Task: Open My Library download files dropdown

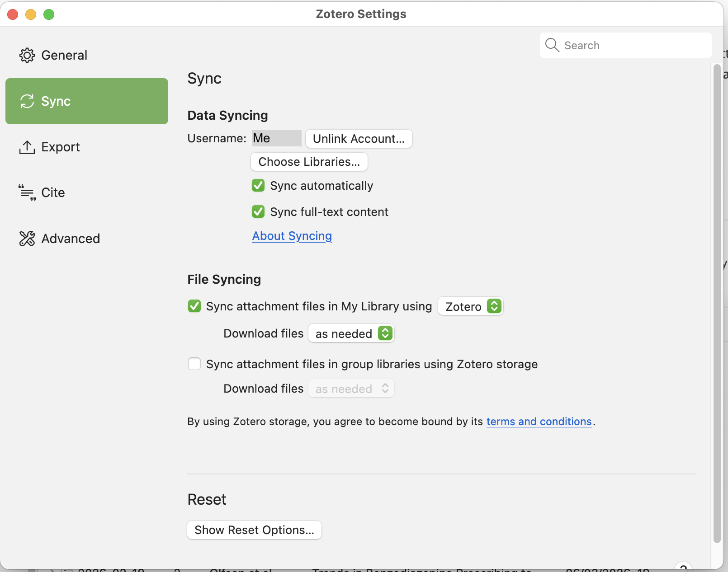Action: pyautogui.click(x=351, y=333)
